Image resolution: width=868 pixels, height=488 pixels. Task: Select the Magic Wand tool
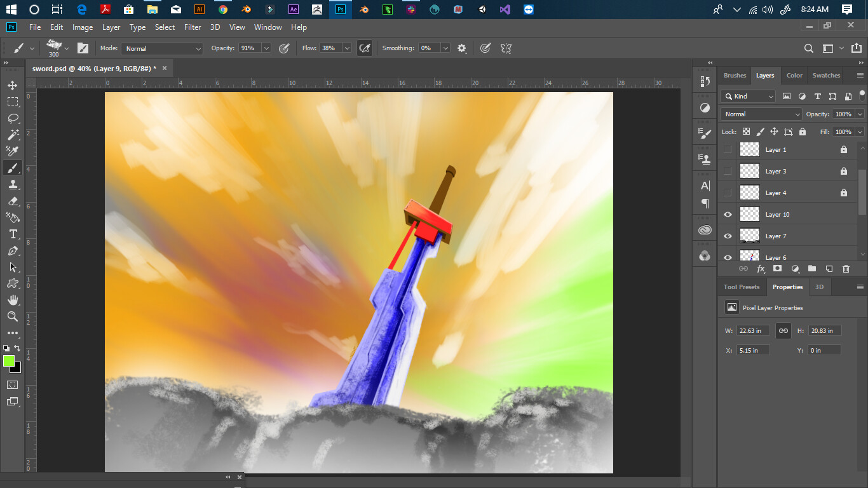click(x=13, y=135)
